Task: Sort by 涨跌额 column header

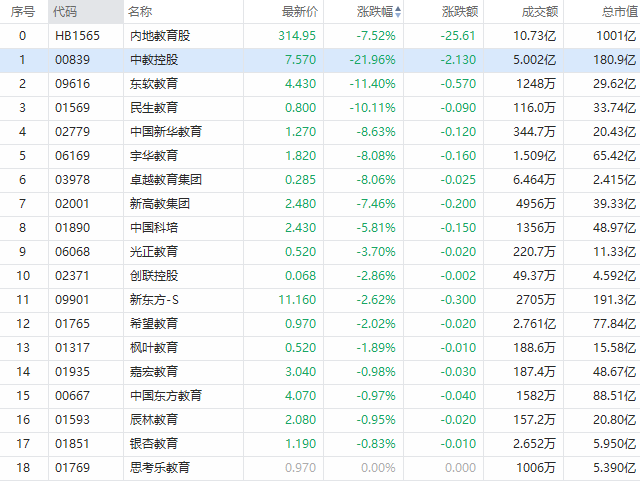Action: pyautogui.click(x=460, y=12)
